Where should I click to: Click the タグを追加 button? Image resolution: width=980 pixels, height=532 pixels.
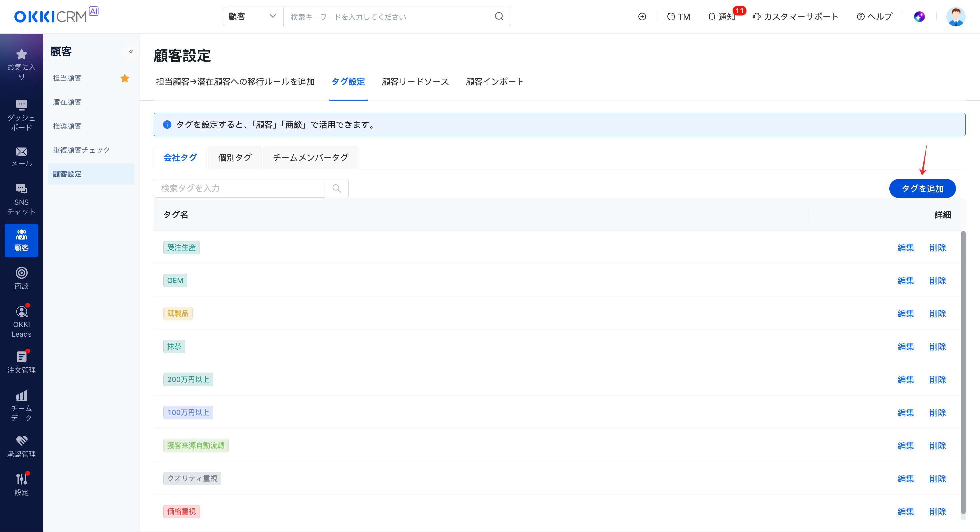pyautogui.click(x=922, y=189)
